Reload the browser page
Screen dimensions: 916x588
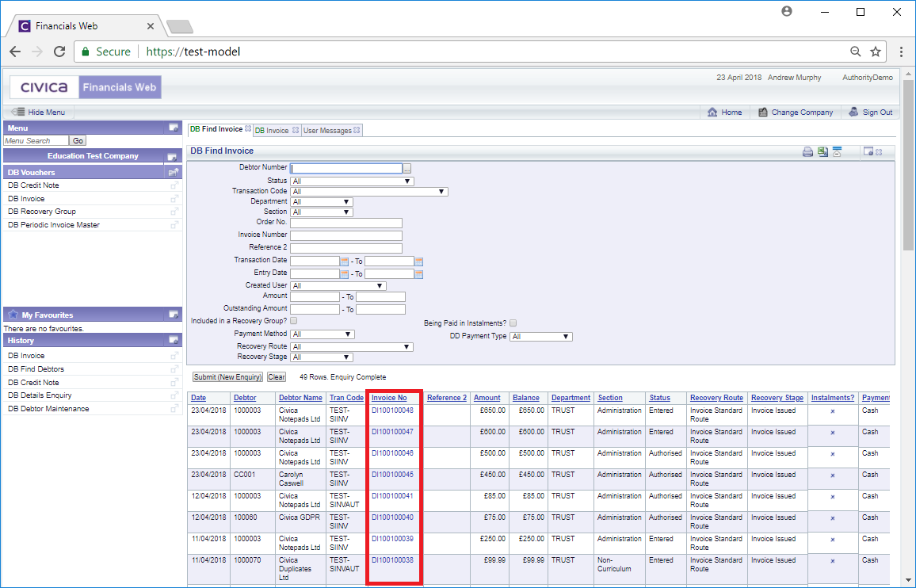point(59,52)
